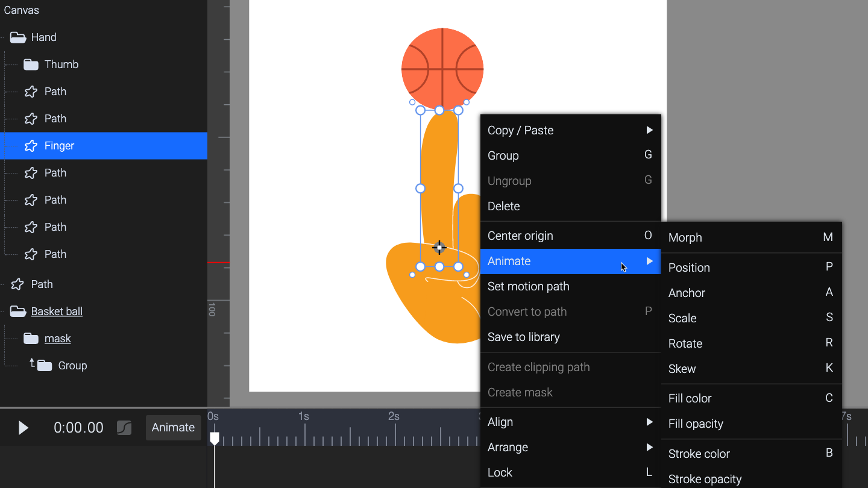Click the 0:00.00 timecode field

pyautogui.click(x=78, y=428)
